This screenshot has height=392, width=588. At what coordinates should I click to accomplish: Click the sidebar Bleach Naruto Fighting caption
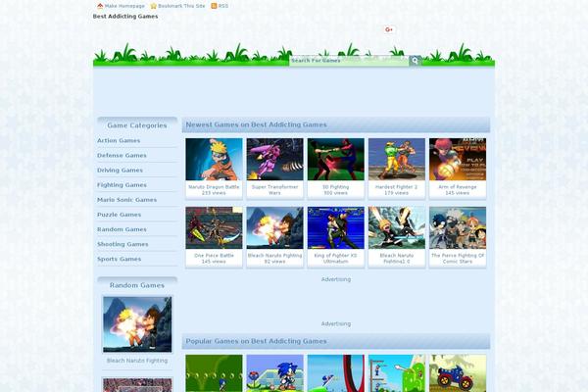(137, 361)
